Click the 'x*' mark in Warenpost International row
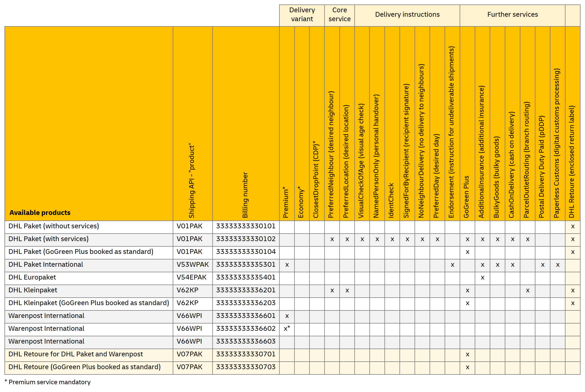 point(287,329)
